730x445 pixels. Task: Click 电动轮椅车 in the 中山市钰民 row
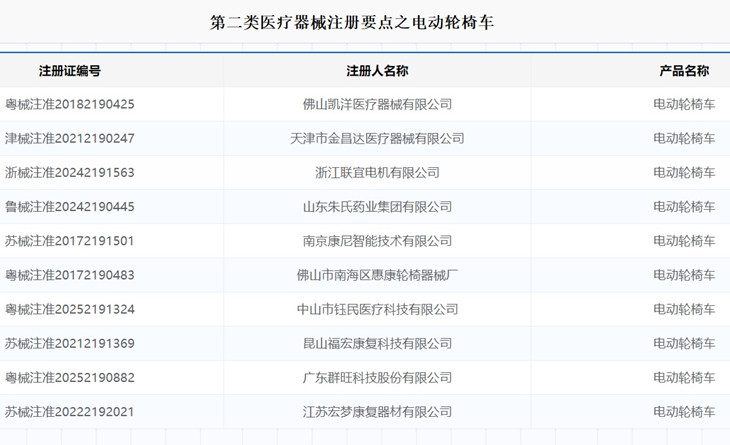(684, 310)
